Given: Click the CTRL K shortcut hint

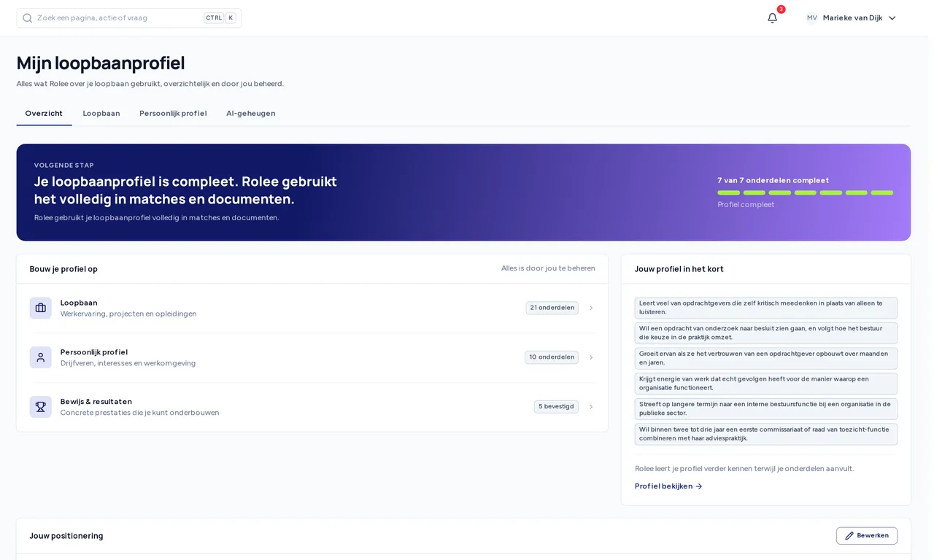Looking at the screenshot, I should [x=220, y=18].
